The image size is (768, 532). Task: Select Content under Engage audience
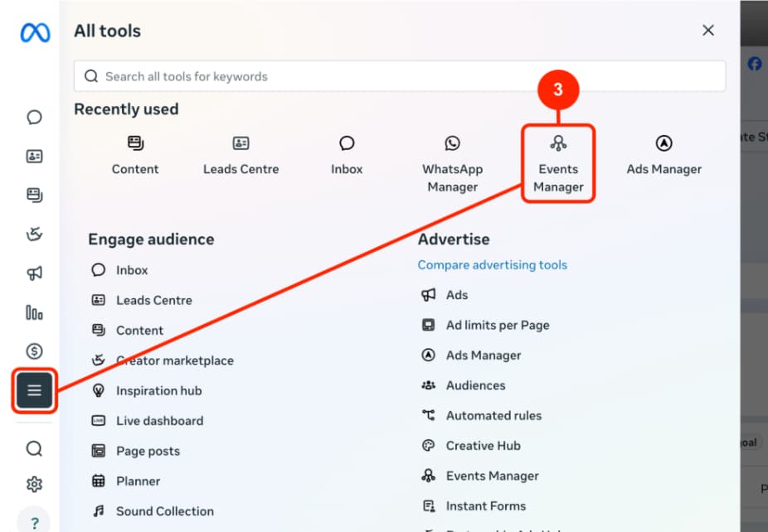[127, 331]
